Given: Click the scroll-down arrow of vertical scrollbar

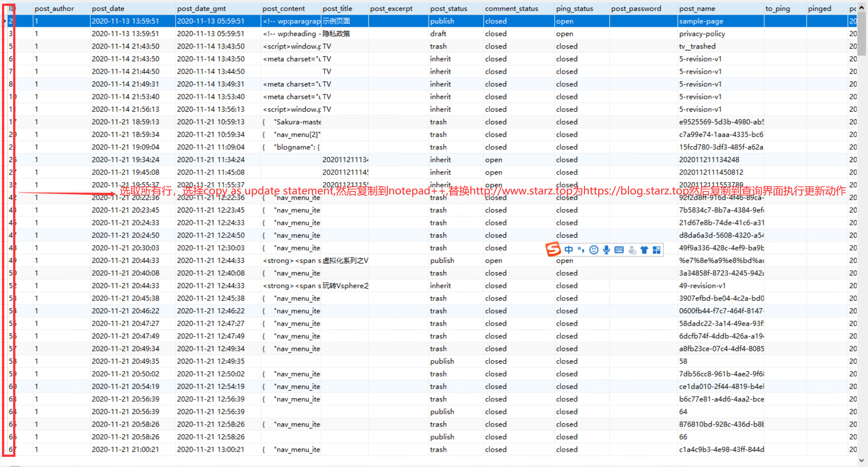Looking at the screenshot, I should (x=861, y=460).
